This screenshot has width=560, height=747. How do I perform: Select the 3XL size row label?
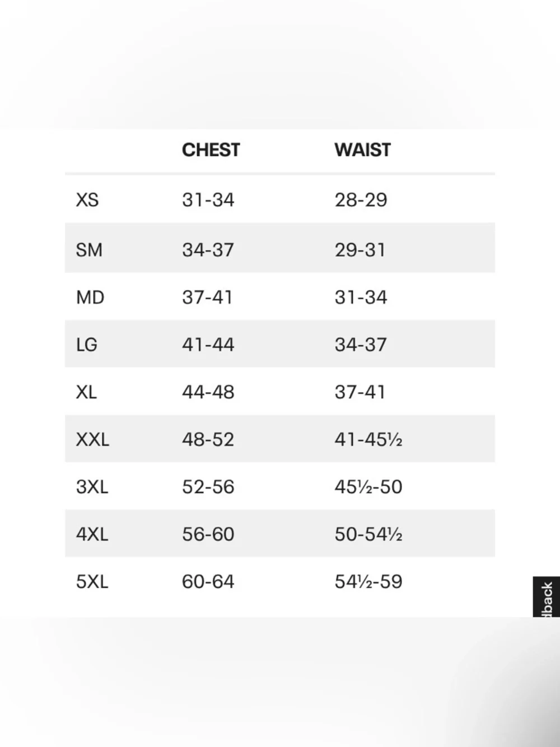click(x=92, y=487)
